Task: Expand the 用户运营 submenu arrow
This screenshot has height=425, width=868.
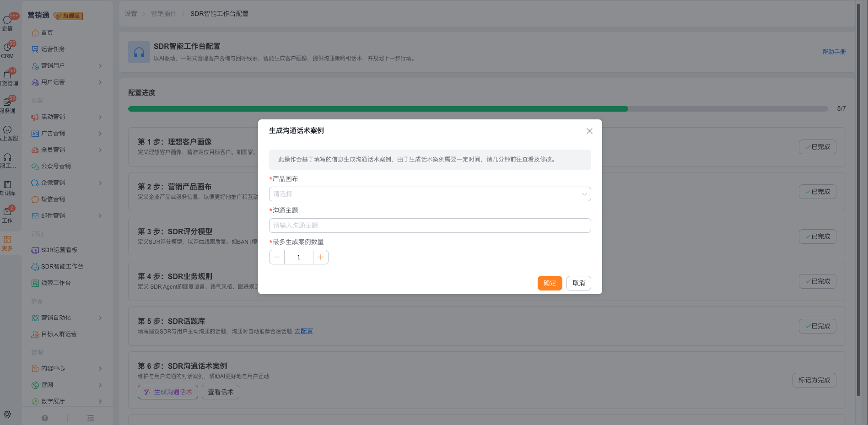Action: [100, 82]
